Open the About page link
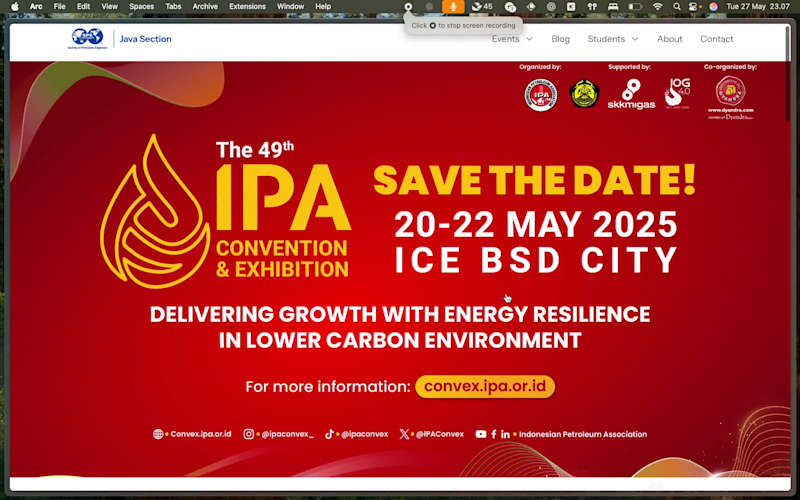Image resolution: width=800 pixels, height=500 pixels. pyautogui.click(x=669, y=39)
